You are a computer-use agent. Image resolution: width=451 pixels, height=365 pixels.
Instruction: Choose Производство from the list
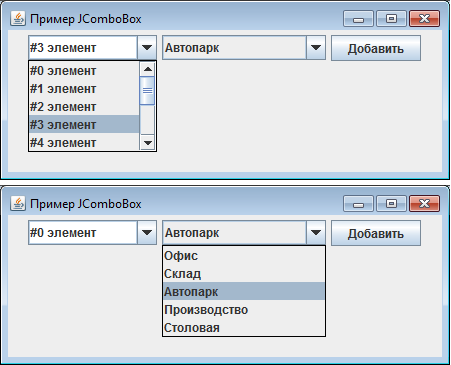[244, 309]
